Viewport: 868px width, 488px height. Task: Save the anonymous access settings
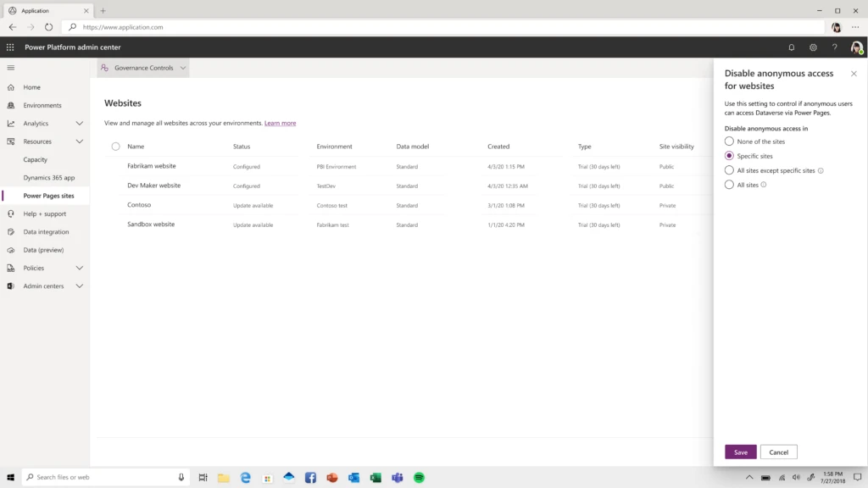pos(740,452)
